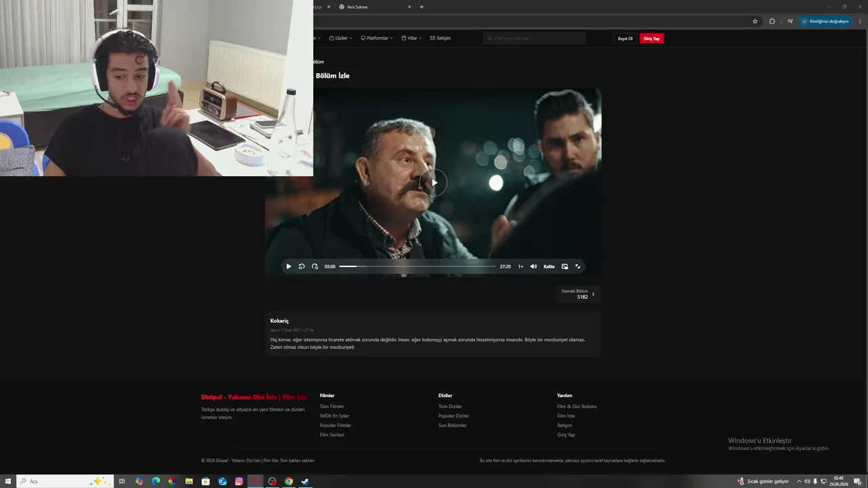Open Son Bölümler footer link
The image size is (868, 488).
452,426
